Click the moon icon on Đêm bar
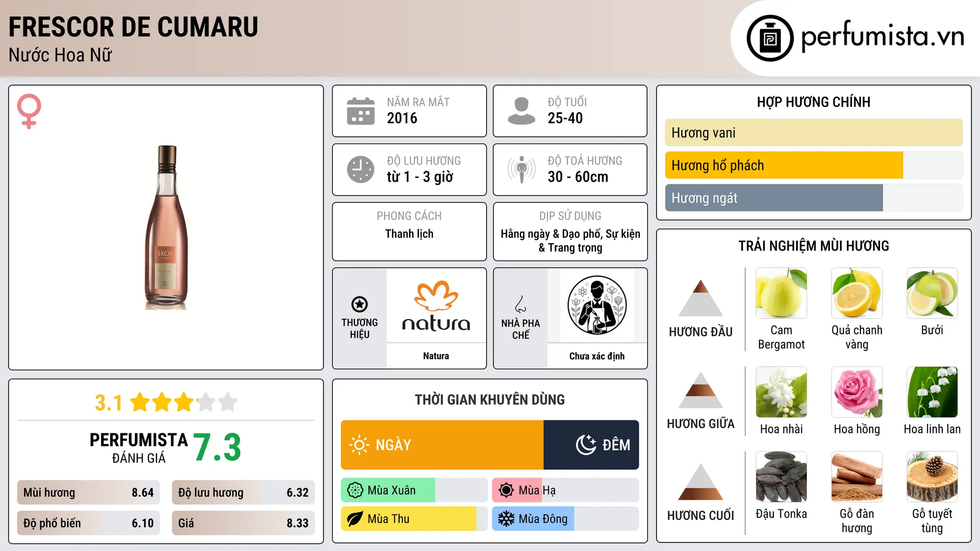 586,445
